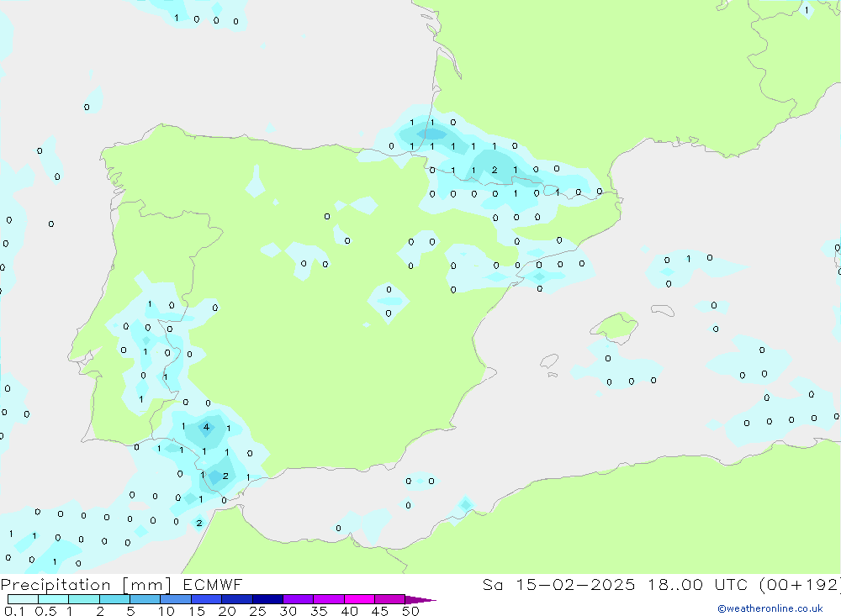
Task: Click the '18..00 UTC' time text
Action: click(x=700, y=584)
